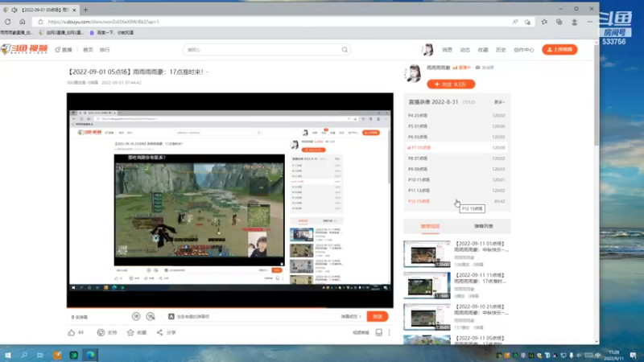This screenshot has width=644, height=362.
Task: Click the phone view icon below player
Action: point(378,332)
